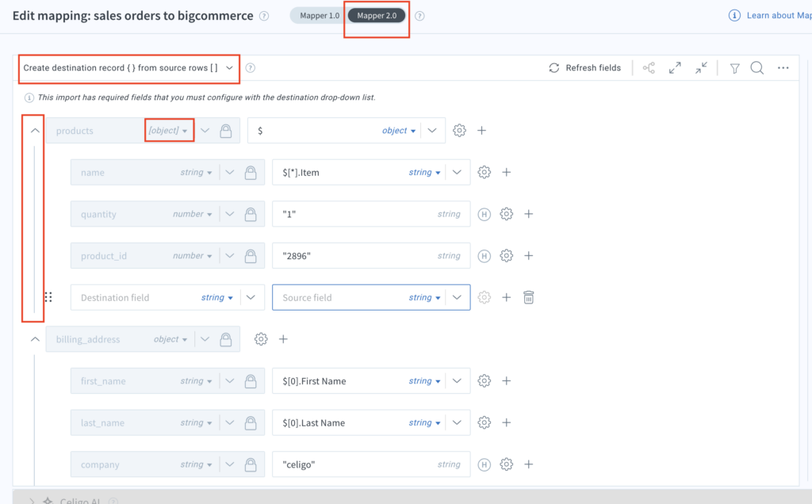This screenshot has width=812, height=504.
Task: Click the search magnifier icon in toolbar
Action: click(757, 68)
